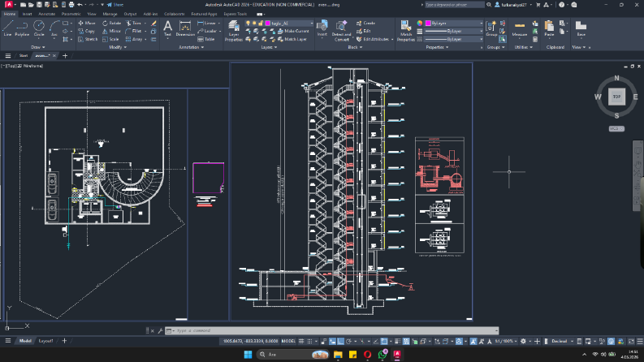The height and width of the screenshot is (362, 644).
Task: Click the Scale tool
Action: 111,40
